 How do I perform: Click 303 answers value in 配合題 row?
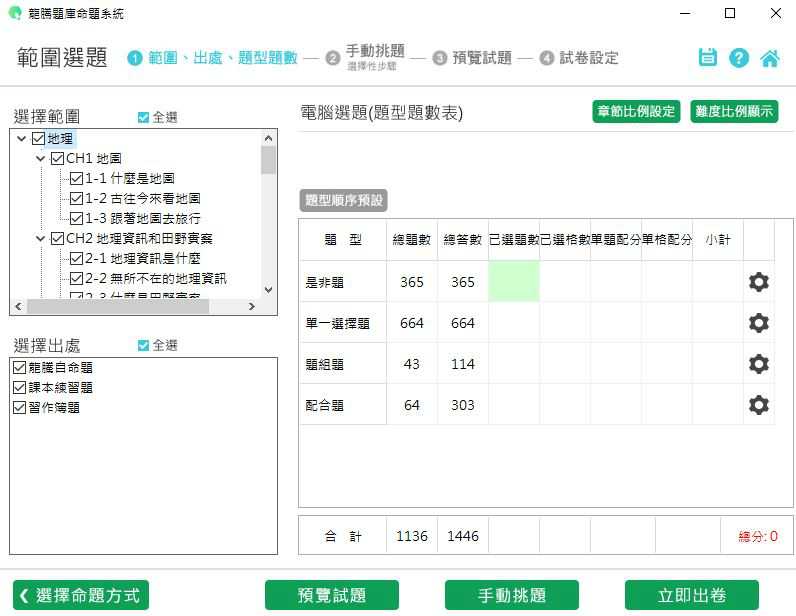tap(462, 405)
